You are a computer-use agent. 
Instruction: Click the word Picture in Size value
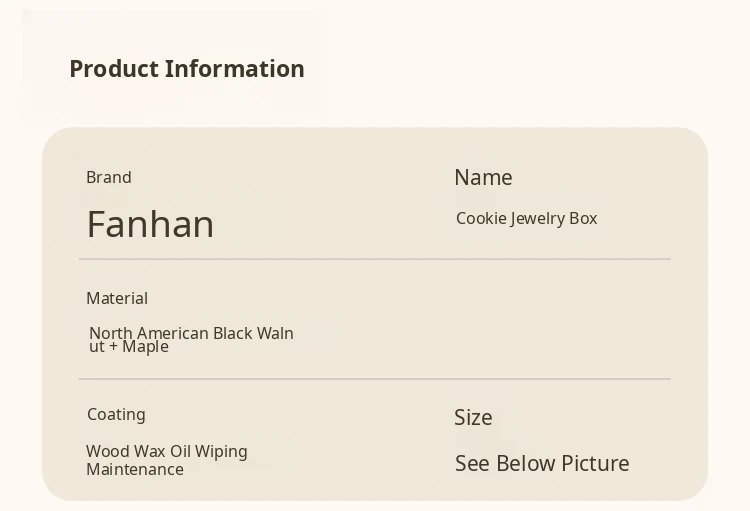(595, 463)
